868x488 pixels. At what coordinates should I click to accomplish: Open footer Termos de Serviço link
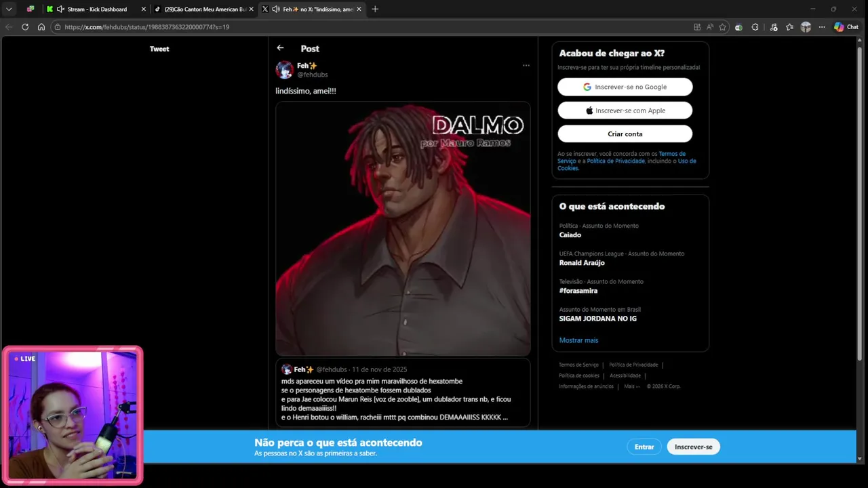pyautogui.click(x=578, y=365)
